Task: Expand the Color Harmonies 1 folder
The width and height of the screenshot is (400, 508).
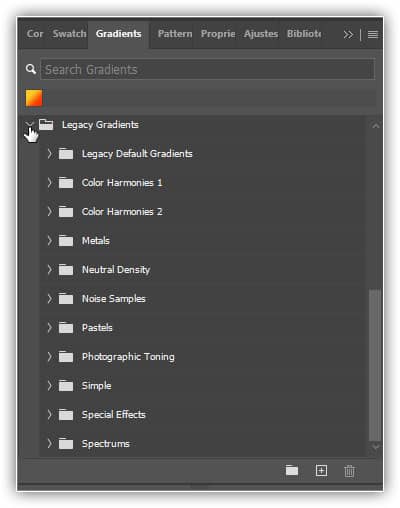Action: point(49,183)
